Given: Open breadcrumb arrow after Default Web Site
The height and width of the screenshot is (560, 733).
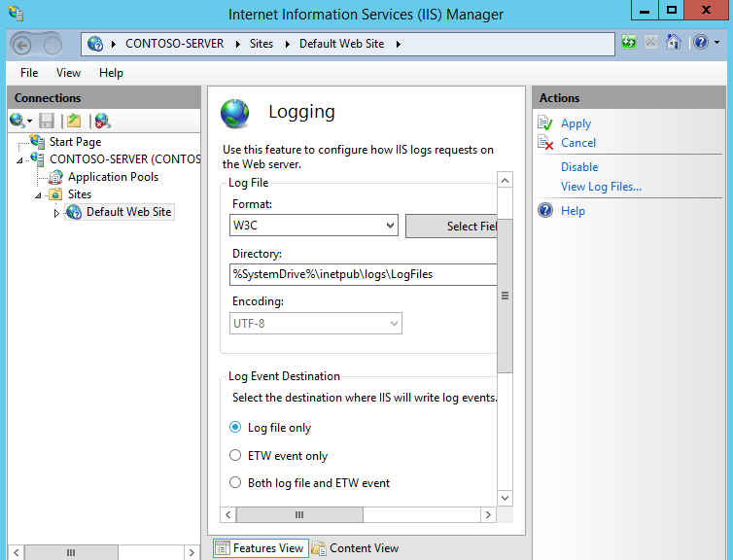Looking at the screenshot, I should (x=399, y=44).
